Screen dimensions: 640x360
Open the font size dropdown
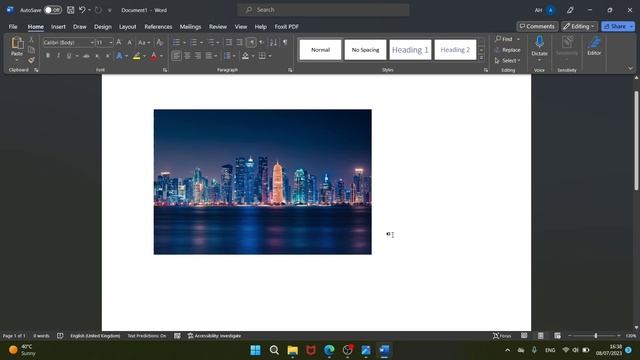[111, 42]
